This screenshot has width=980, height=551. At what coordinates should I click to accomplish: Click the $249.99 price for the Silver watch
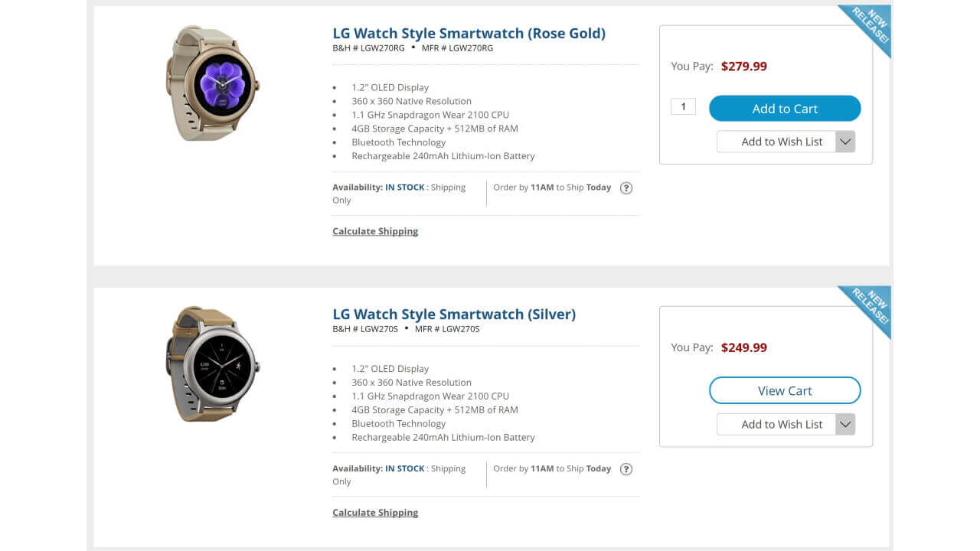[x=743, y=347]
